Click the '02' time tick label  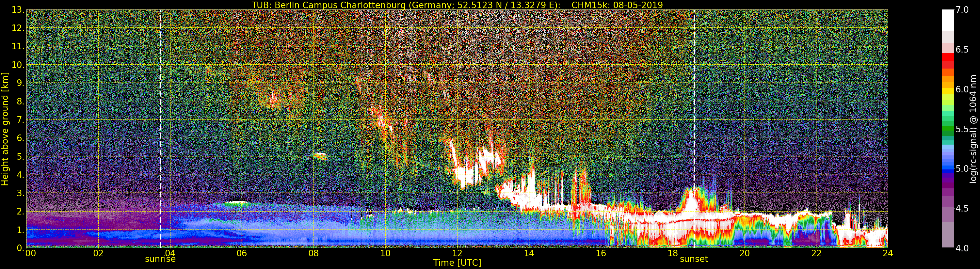click(x=98, y=253)
